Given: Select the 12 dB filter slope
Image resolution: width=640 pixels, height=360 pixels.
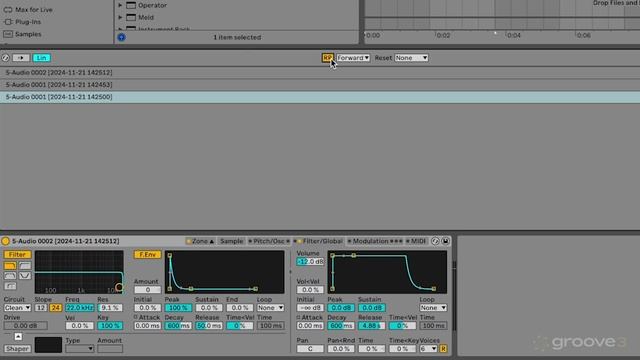Looking at the screenshot, I should [40, 308].
